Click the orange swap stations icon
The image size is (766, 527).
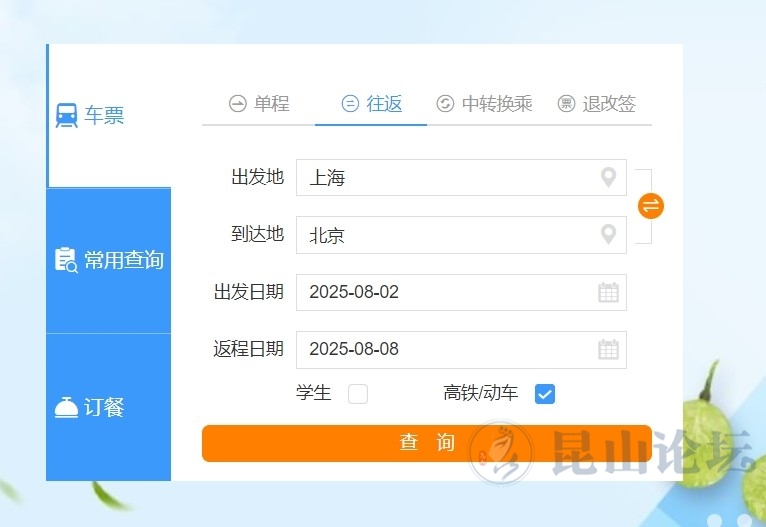pos(651,206)
